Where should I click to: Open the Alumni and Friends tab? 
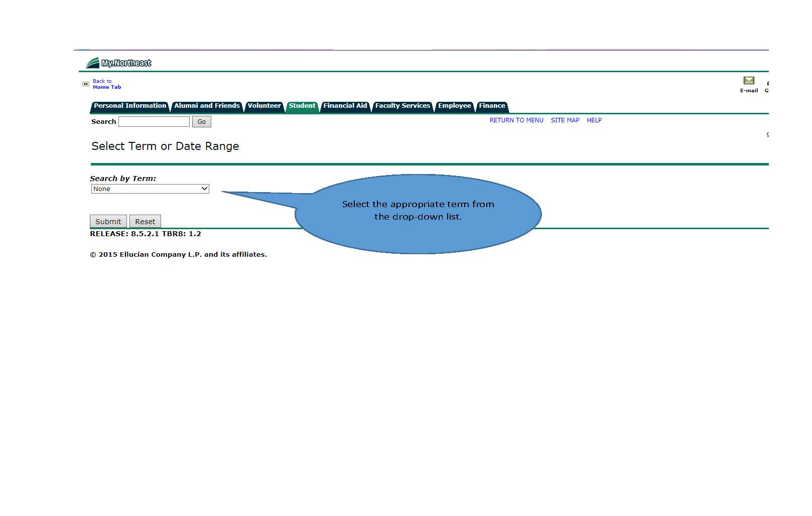(207, 106)
